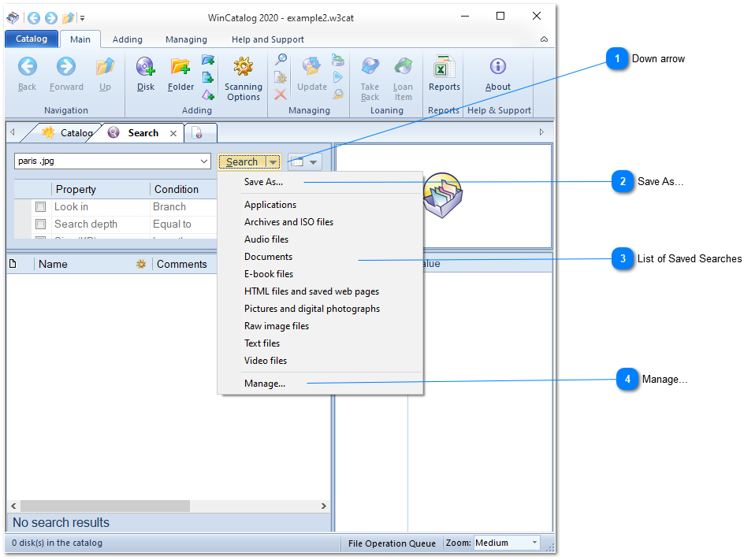Viewport: 755px width, 560px height.
Task: Switch to the Adding ribbon tab
Action: pos(128,39)
